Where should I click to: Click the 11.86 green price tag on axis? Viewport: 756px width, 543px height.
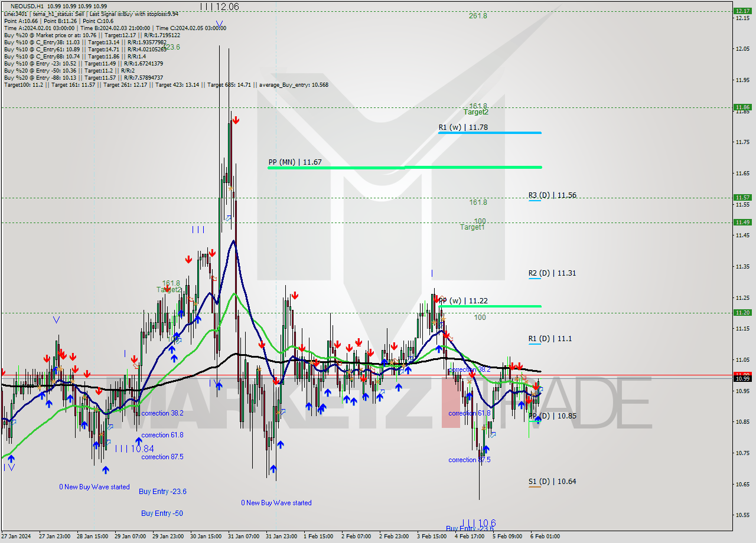tap(742, 107)
